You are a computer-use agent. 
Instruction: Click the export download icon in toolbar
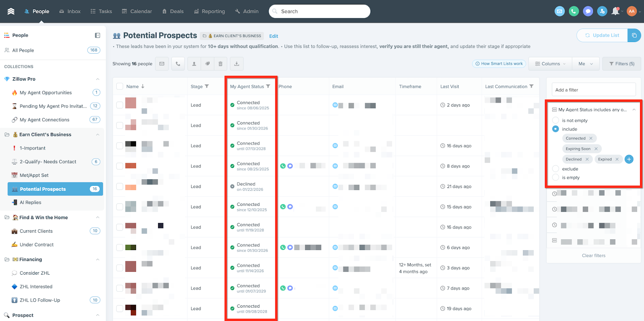237,64
